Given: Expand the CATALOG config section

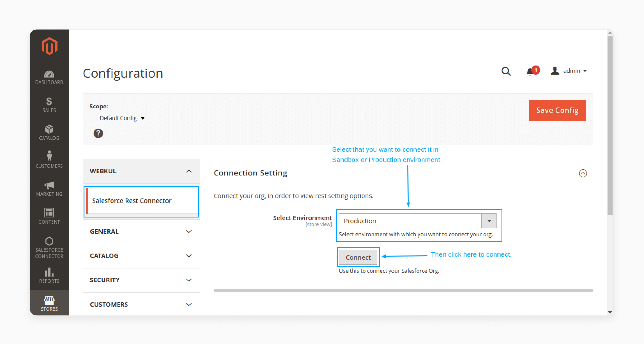Looking at the screenshot, I should tap(141, 256).
